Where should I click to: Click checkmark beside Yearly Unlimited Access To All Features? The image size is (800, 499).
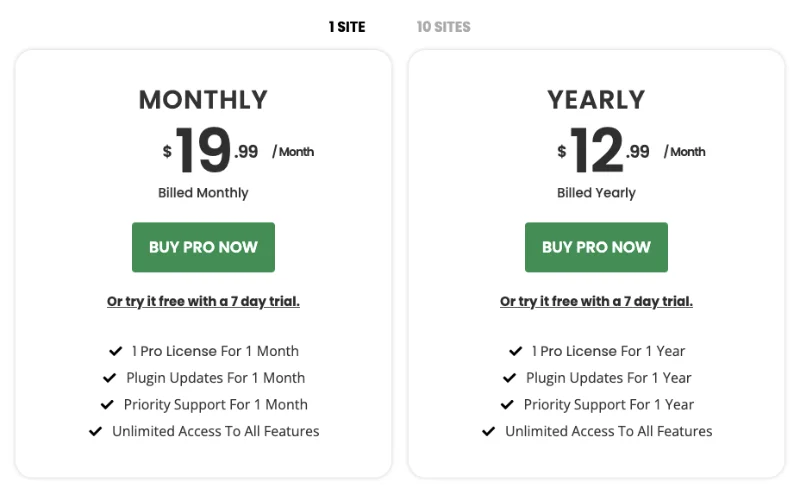[489, 432]
